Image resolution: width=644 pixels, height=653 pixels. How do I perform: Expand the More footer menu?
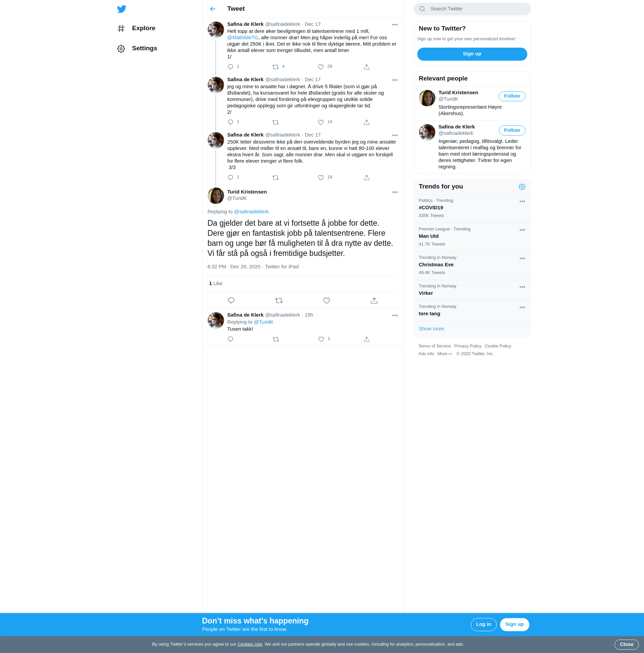click(x=444, y=354)
